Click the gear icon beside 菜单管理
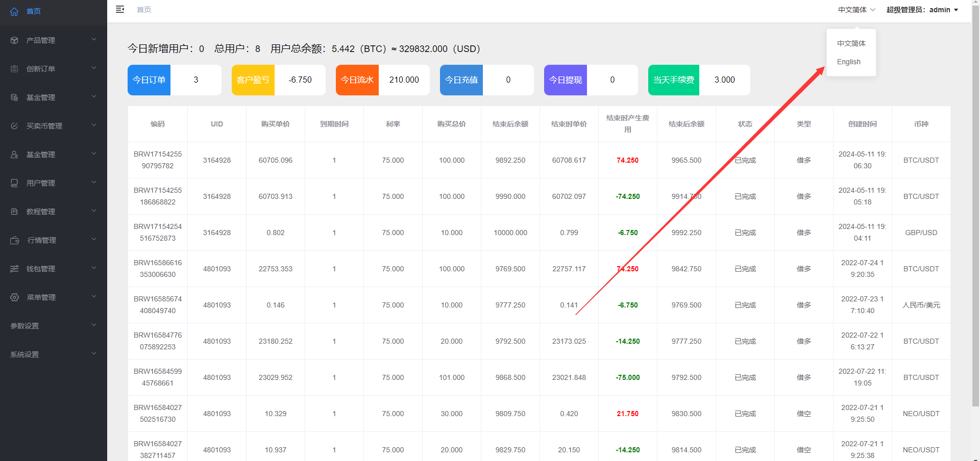This screenshot has height=461, width=980. (x=14, y=297)
